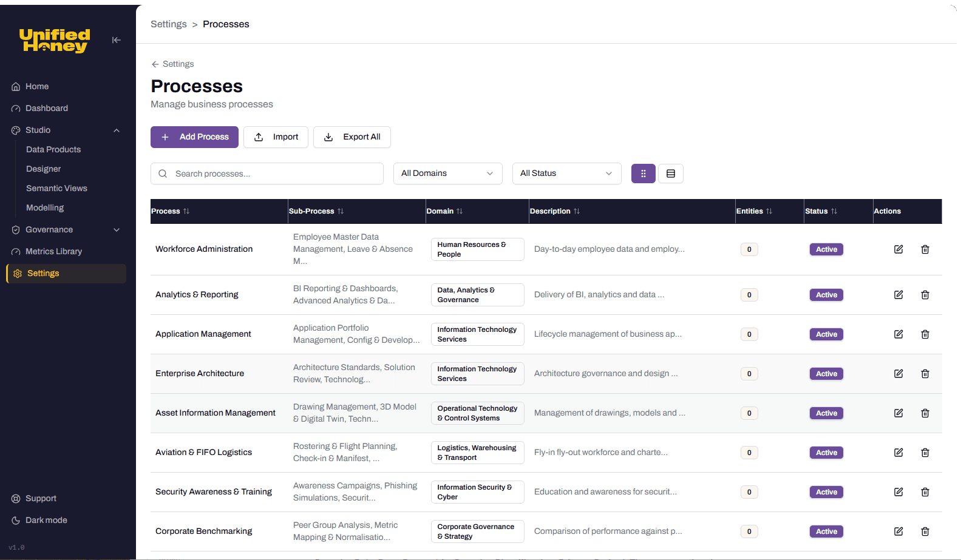Collapse the sidebar with the arrow icon
The image size is (961, 560).
pos(117,40)
